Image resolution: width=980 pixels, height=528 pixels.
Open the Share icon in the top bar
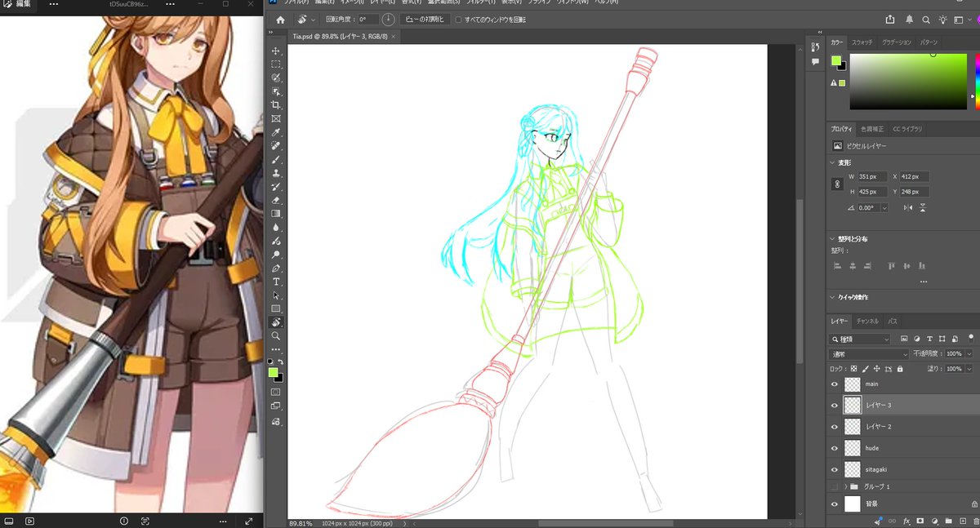[890, 19]
